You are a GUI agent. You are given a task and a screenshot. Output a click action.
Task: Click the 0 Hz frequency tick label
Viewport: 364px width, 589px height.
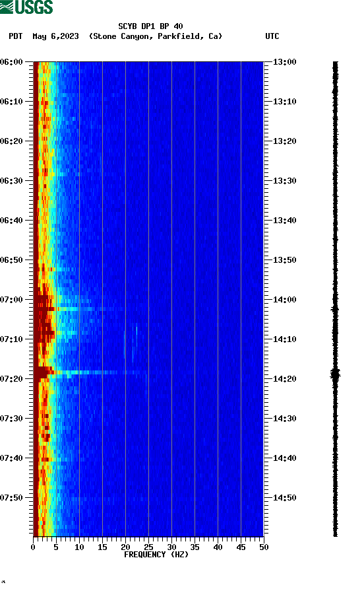click(x=33, y=547)
